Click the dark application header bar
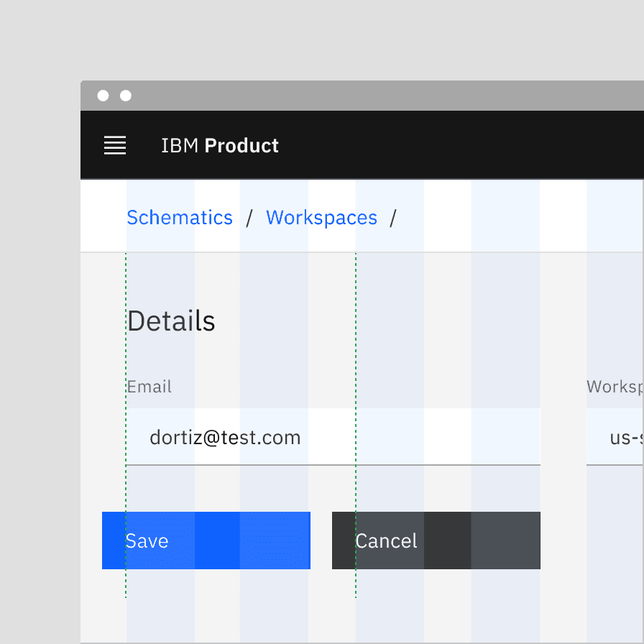 click(x=431, y=145)
